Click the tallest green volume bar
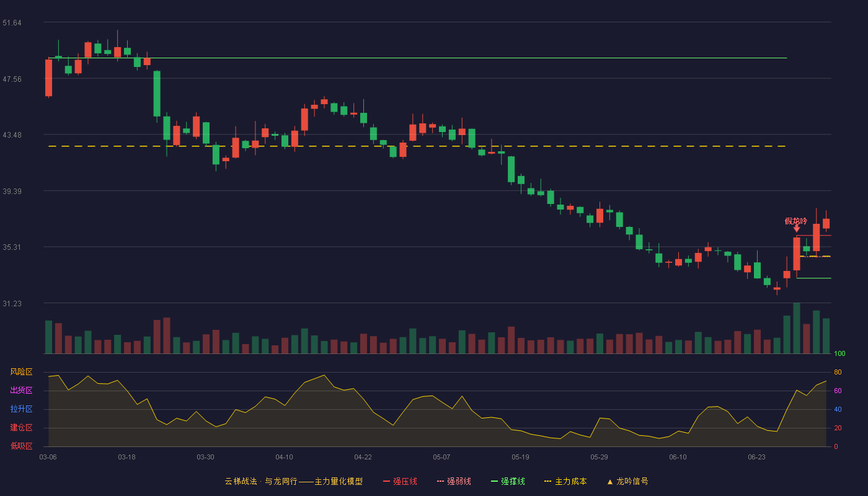 [x=797, y=328]
